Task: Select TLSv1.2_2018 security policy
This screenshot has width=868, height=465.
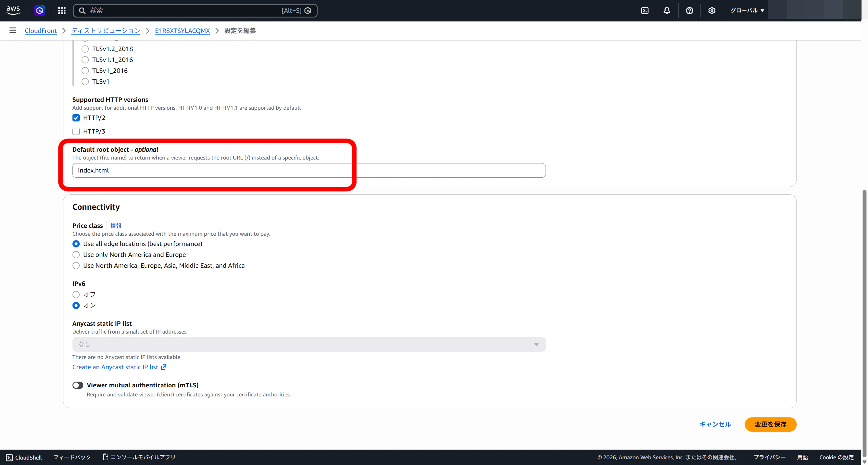Action: pos(85,49)
